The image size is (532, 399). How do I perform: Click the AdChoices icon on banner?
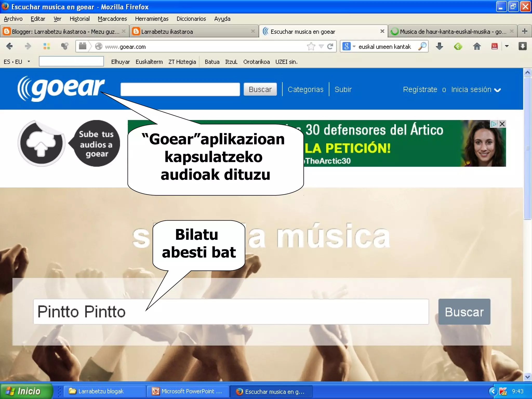coord(493,124)
